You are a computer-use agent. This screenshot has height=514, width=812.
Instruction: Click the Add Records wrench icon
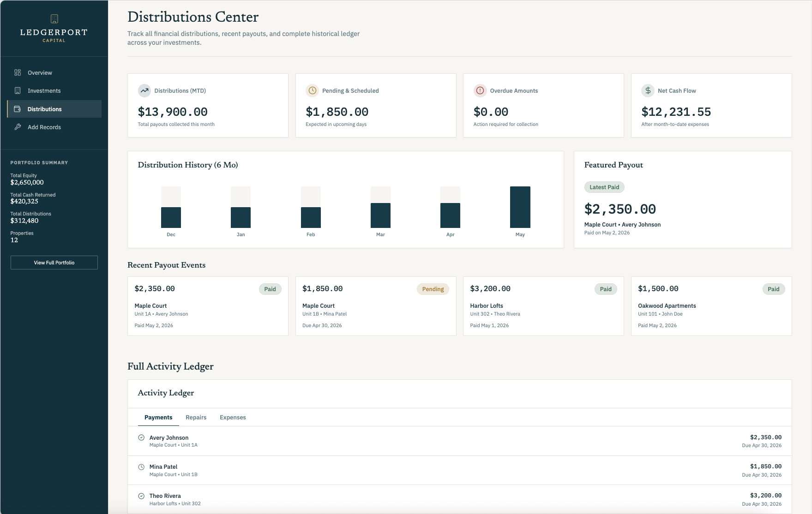pos(18,127)
